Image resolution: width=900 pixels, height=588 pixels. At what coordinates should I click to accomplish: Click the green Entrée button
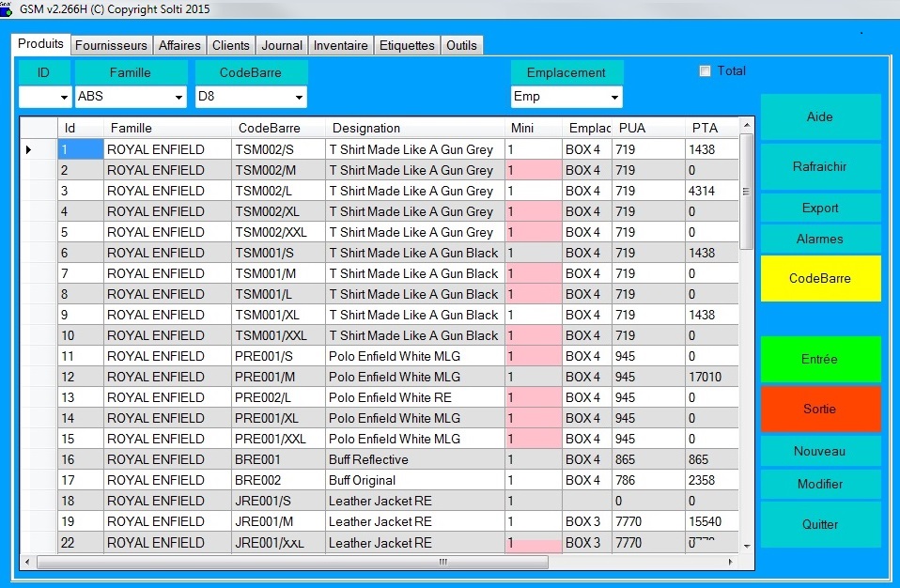coord(820,360)
